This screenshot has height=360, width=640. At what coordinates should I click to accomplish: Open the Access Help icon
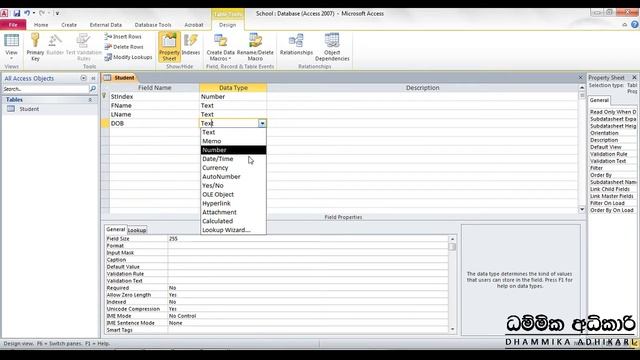(635, 24)
